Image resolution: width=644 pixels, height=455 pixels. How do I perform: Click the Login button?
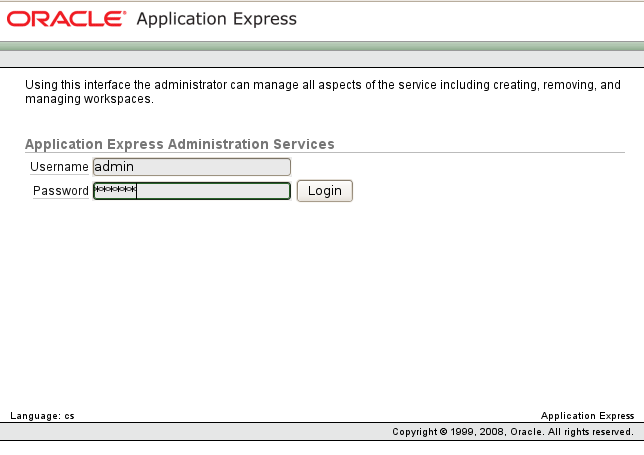click(x=324, y=191)
